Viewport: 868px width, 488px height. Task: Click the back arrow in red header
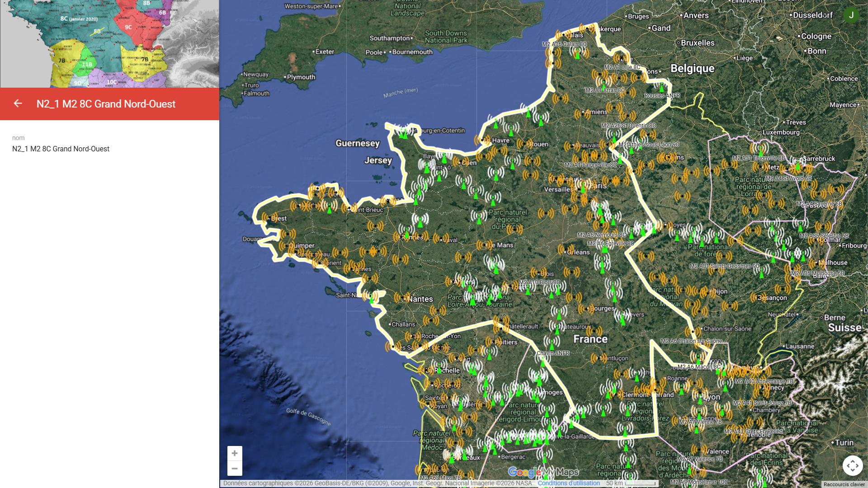[x=18, y=103]
